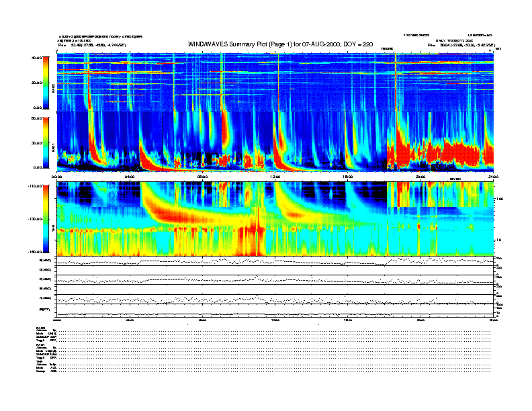
Task: Click the RAD1 vertical axis label
Action: click(53, 148)
